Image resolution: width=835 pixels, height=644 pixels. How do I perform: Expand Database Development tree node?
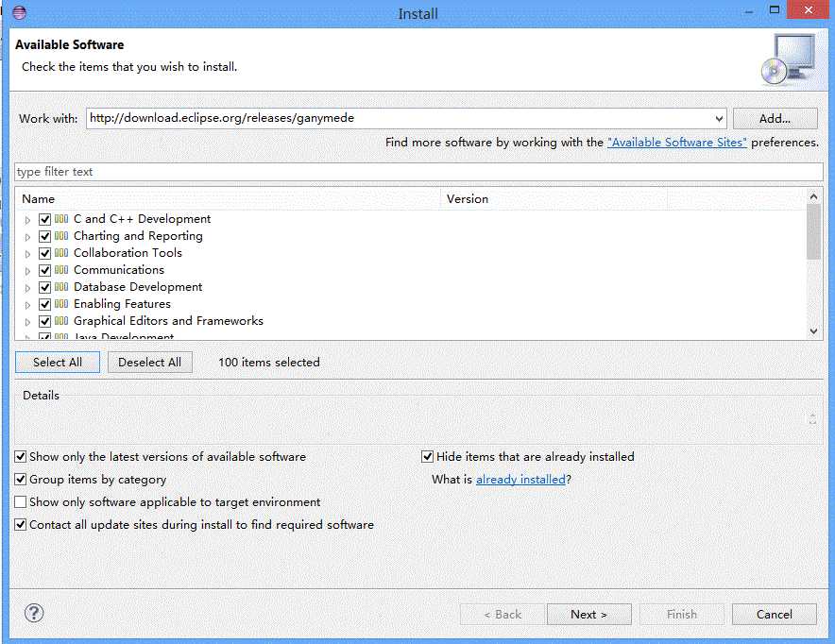click(27, 288)
